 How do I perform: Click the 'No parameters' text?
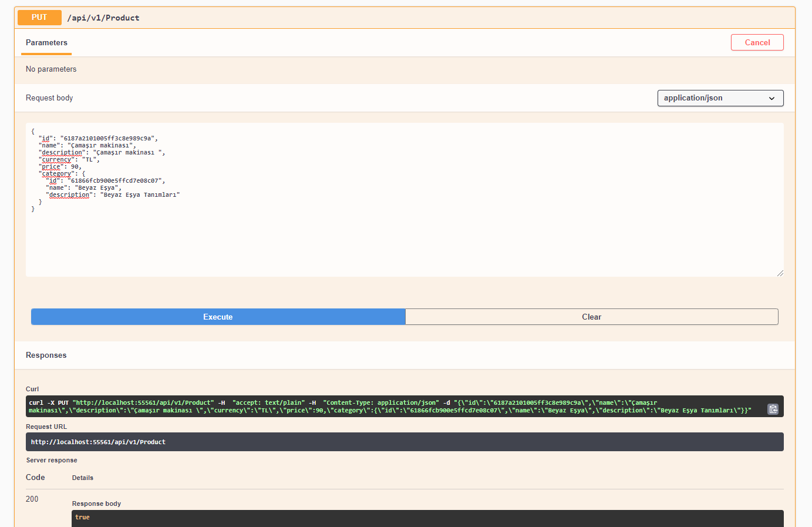pos(51,69)
